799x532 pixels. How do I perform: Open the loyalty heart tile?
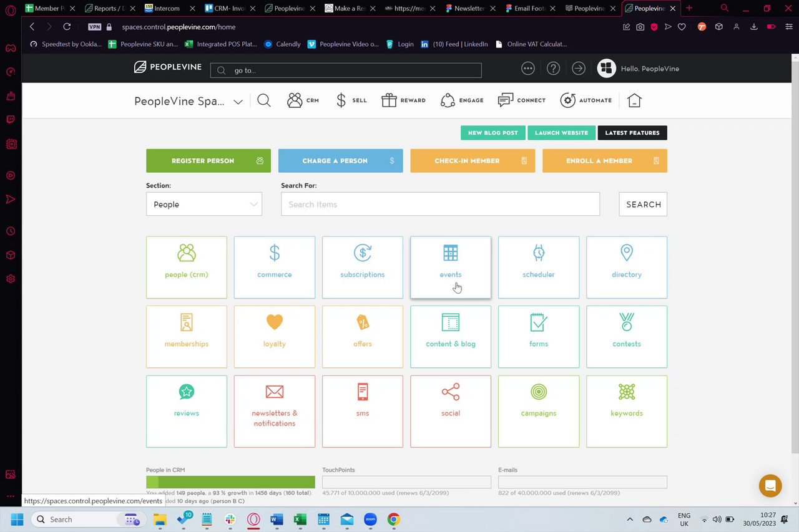[x=275, y=337]
